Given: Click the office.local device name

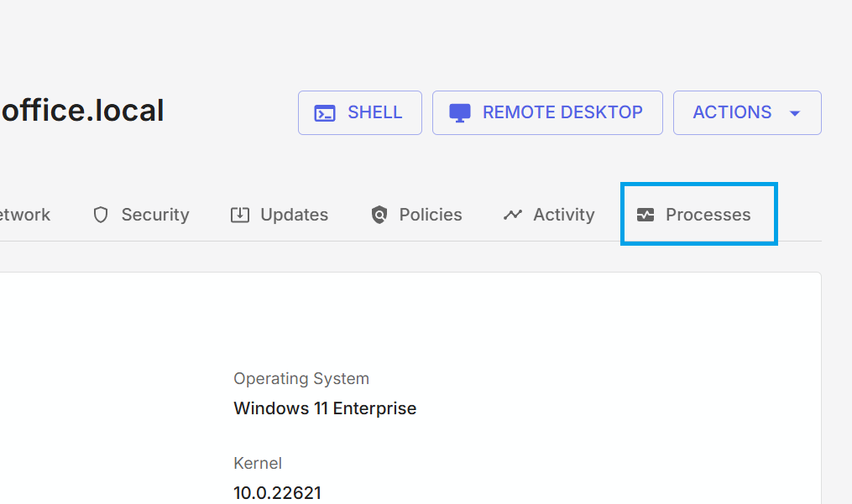Looking at the screenshot, I should pos(81,110).
